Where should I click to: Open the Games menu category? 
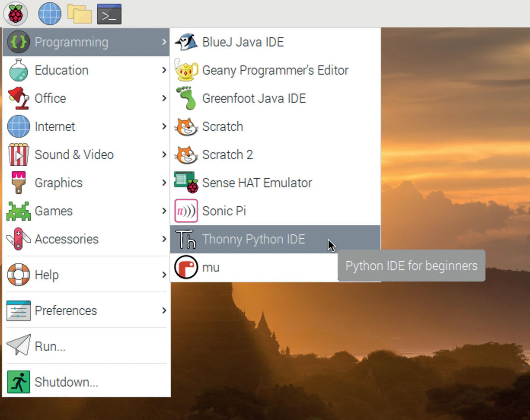point(86,211)
